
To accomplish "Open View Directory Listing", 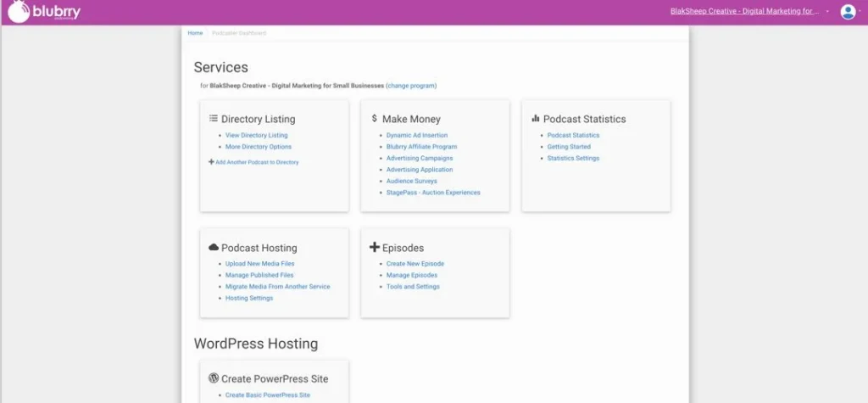I will (256, 135).
